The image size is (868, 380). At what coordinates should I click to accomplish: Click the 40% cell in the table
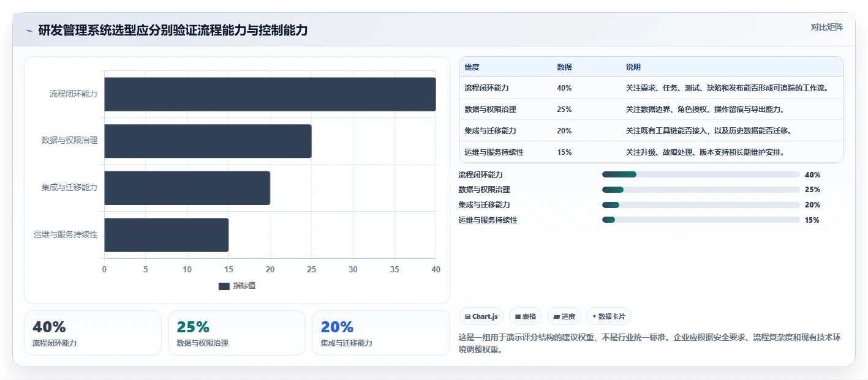[564, 88]
